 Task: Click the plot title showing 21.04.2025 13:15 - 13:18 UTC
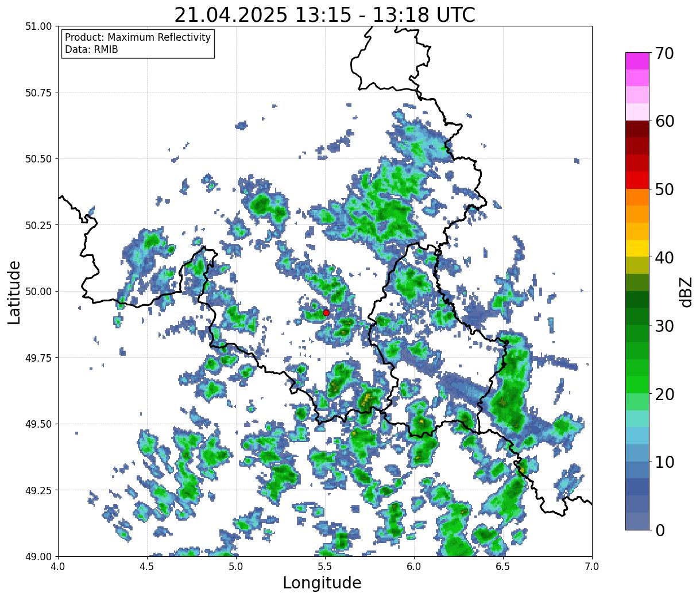pos(324,14)
